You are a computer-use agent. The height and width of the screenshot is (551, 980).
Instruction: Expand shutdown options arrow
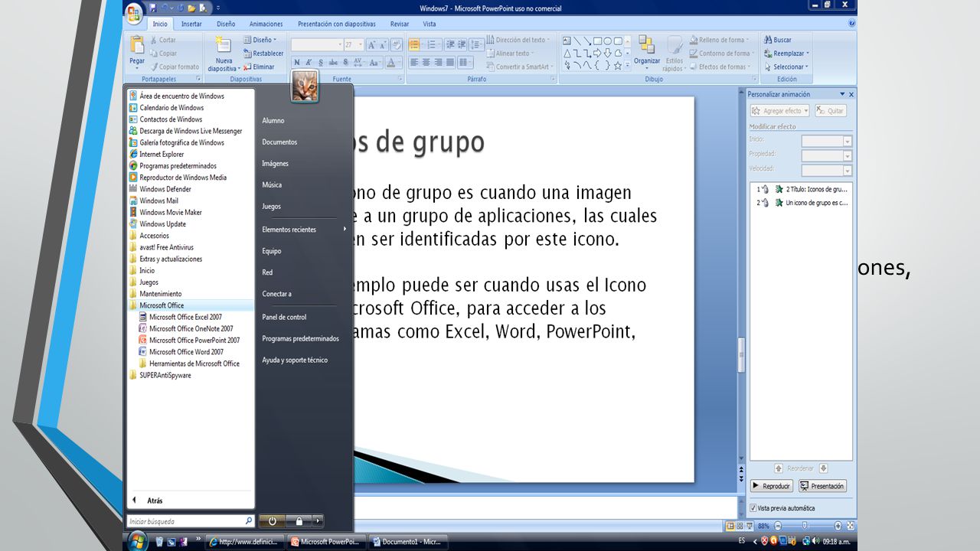[x=318, y=521]
